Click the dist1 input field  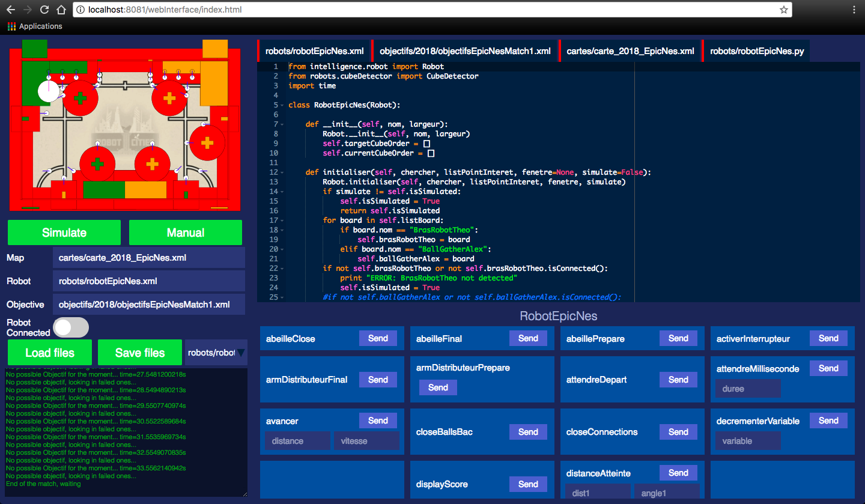(x=598, y=493)
